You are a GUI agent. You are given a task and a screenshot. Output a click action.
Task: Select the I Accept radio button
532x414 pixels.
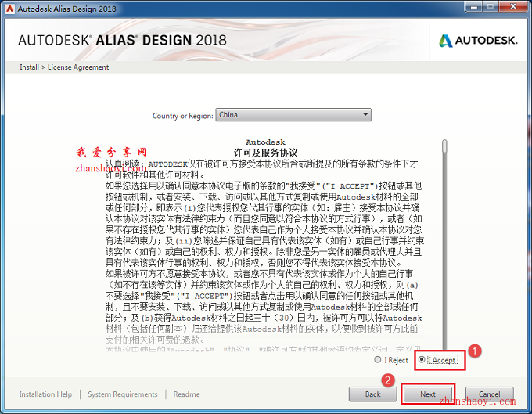(x=422, y=359)
